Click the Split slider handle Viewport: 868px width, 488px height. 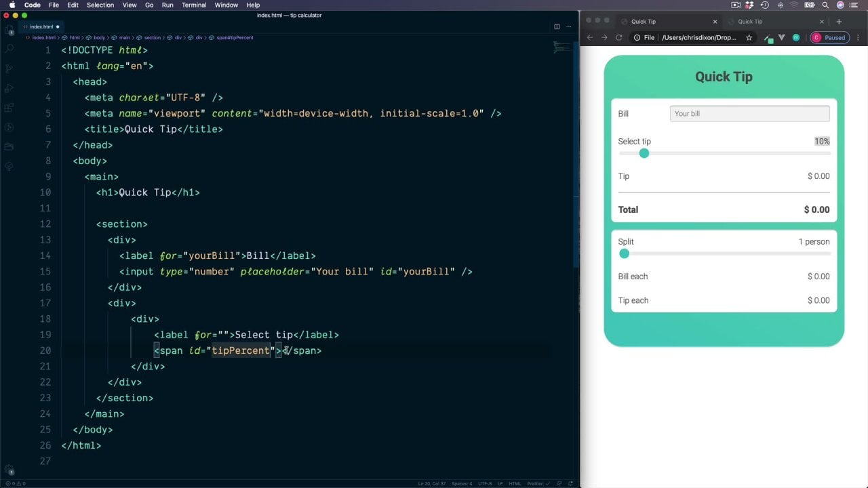624,253
